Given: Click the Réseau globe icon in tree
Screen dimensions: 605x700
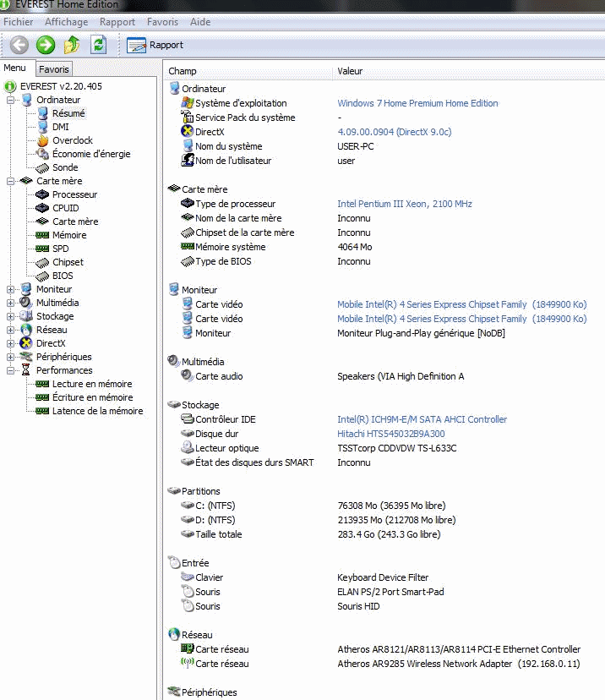Looking at the screenshot, I should tap(26, 330).
